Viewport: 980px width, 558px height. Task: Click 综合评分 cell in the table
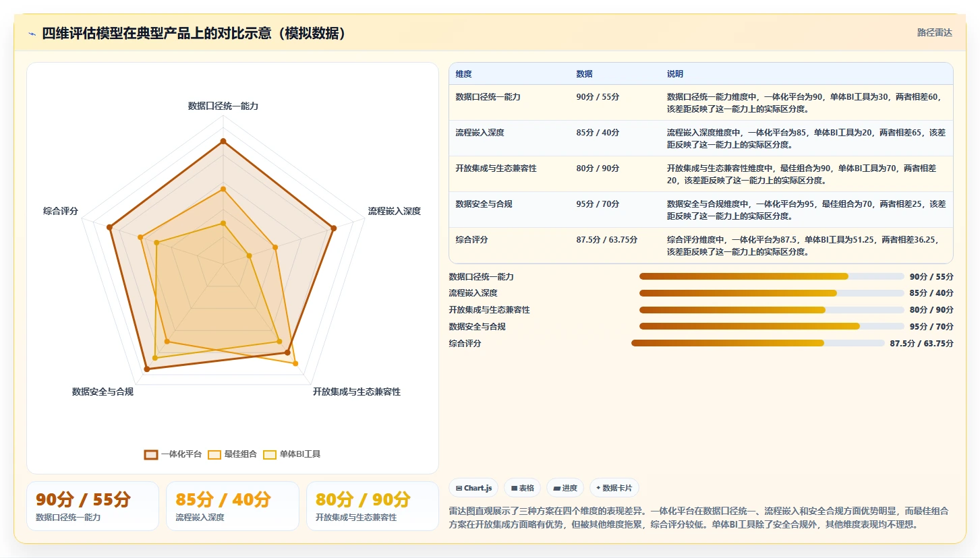point(471,240)
